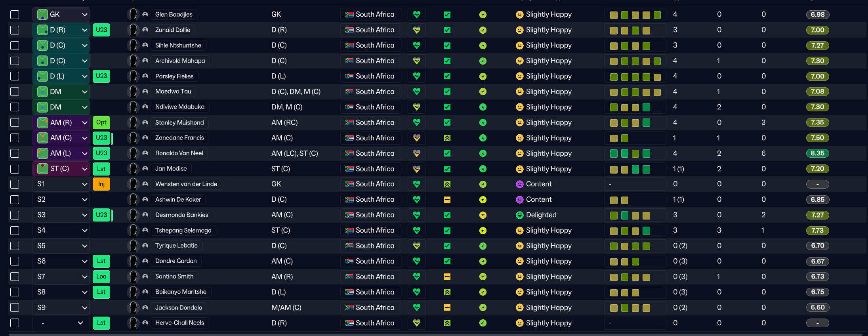This screenshot has width=868, height=336.
Task: Select the checkbox next to Jan Modise
Action: coord(15,169)
